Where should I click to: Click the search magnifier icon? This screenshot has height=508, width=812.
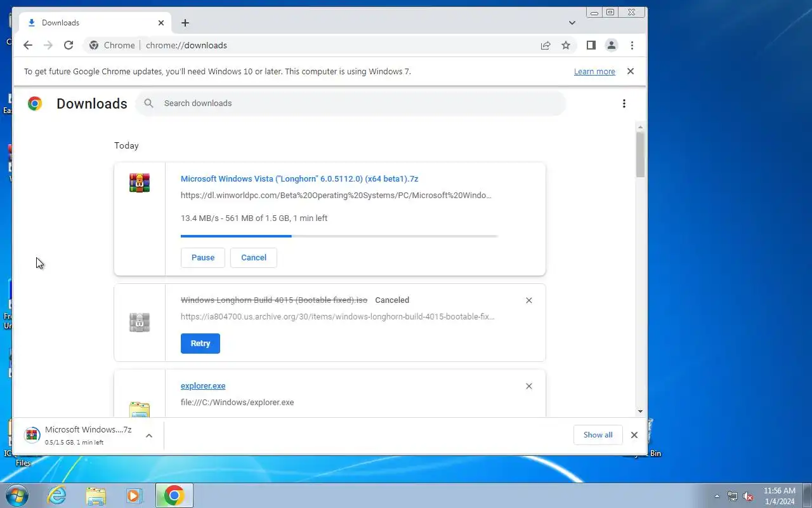click(x=148, y=103)
